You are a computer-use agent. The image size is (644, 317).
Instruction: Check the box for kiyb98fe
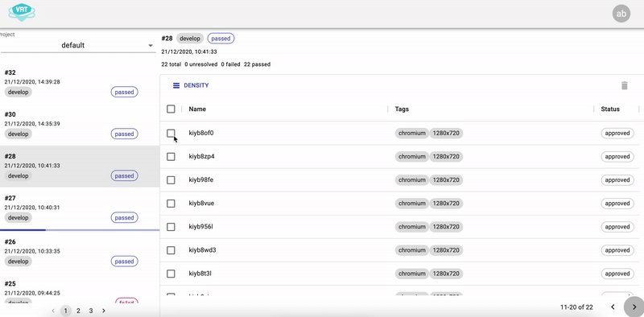pyautogui.click(x=171, y=180)
